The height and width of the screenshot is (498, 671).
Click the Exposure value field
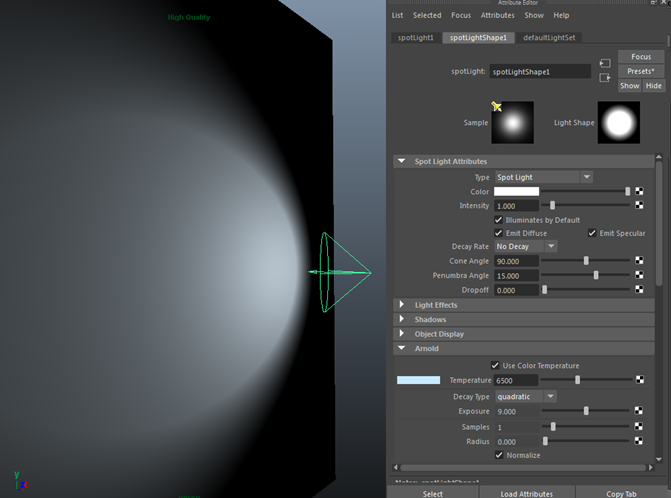click(516, 412)
